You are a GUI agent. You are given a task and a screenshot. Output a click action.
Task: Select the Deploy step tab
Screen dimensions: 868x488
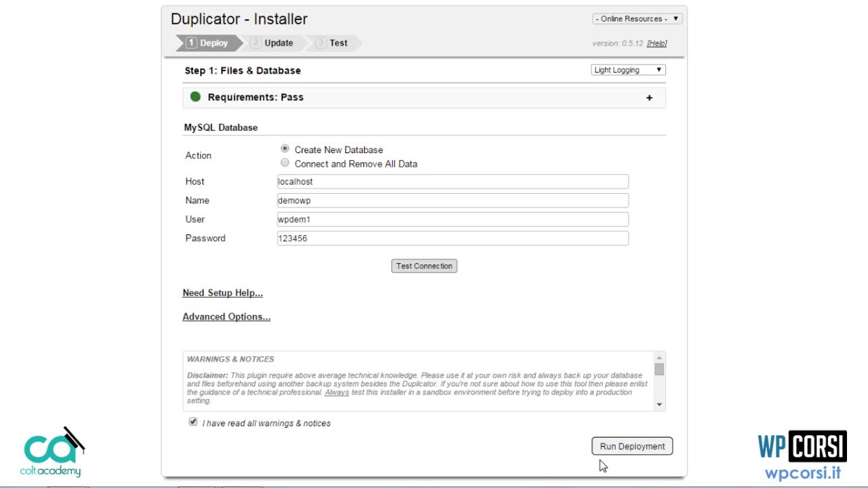[208, 43]
